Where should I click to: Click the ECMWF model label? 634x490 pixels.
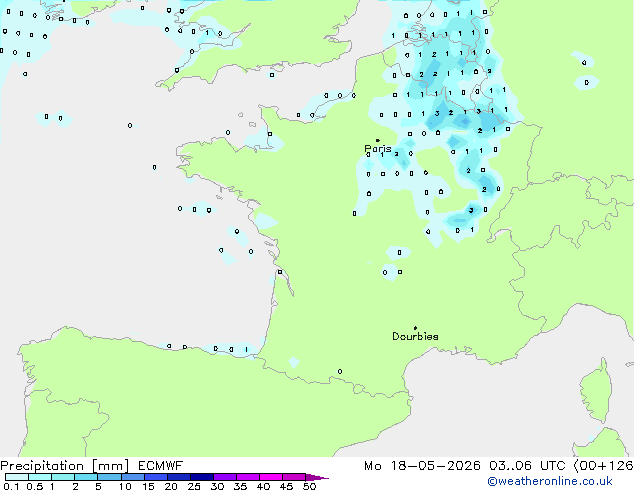click(x=161, y=466)
